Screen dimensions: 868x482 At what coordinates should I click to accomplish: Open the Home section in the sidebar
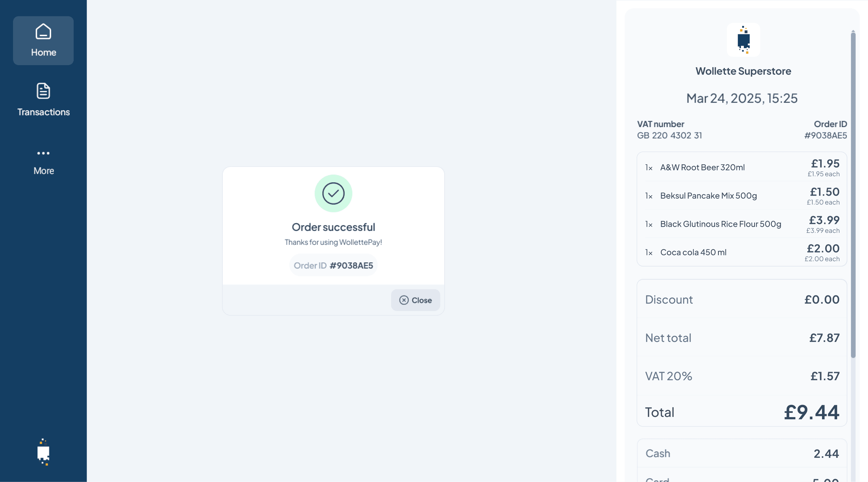pos(43,40)
